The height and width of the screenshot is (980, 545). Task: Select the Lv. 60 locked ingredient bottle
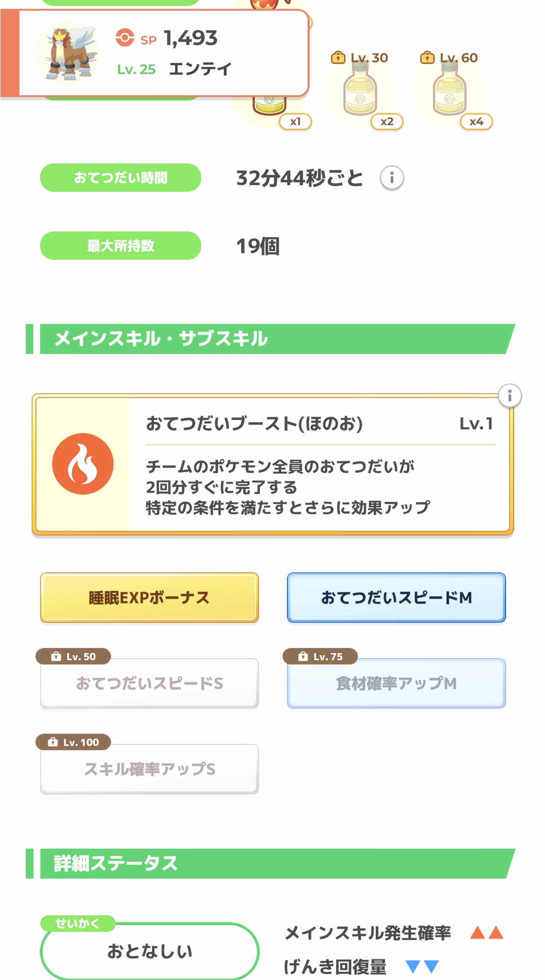click(x=449, y=91)
